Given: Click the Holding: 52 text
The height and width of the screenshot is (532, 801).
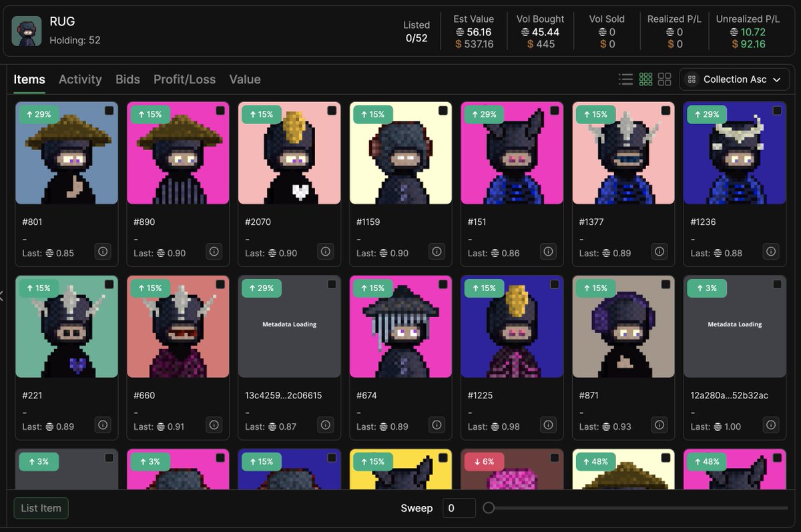Looking at the screenshot, I should pos(75,40).
